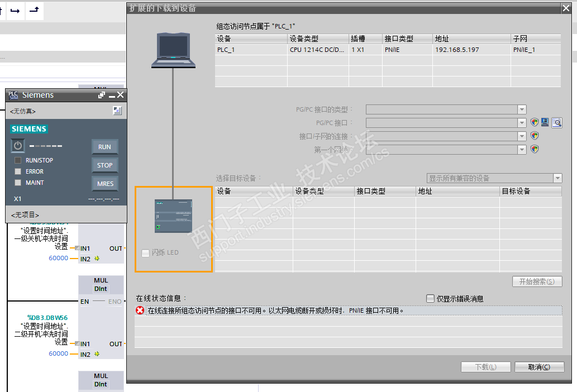Click the computer icon next to PG/PC 接口

545,122
